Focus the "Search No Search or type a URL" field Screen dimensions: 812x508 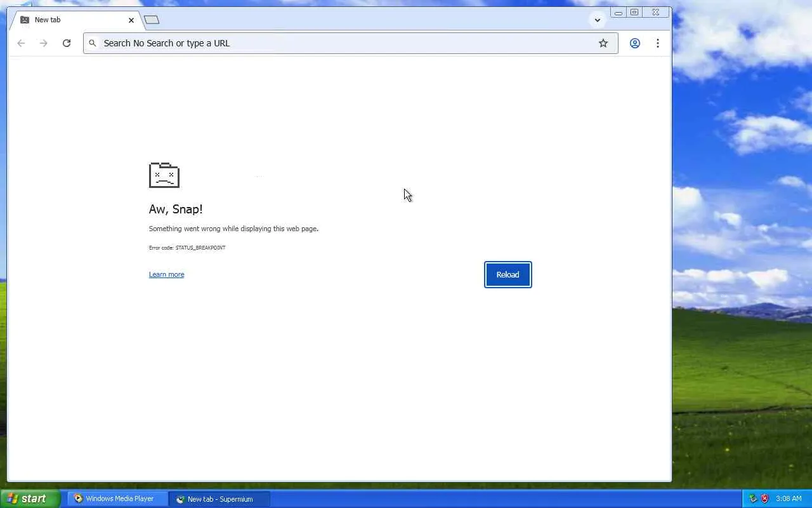350,43
